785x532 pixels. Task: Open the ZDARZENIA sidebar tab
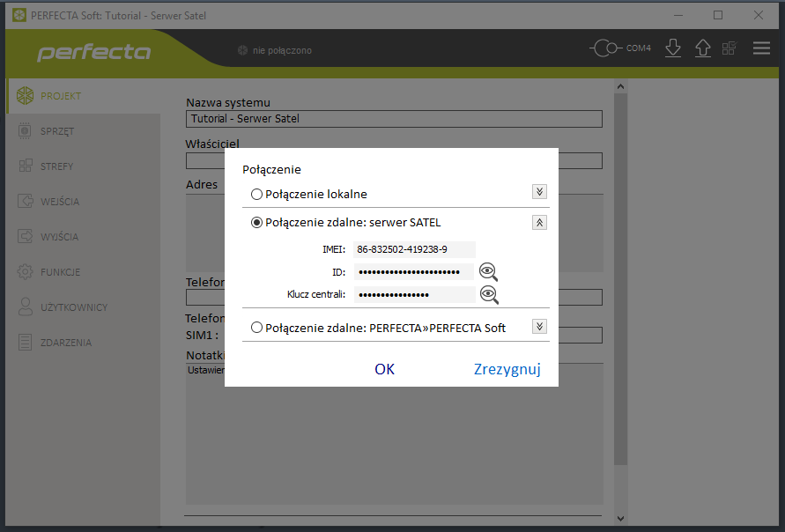[83, 343]
